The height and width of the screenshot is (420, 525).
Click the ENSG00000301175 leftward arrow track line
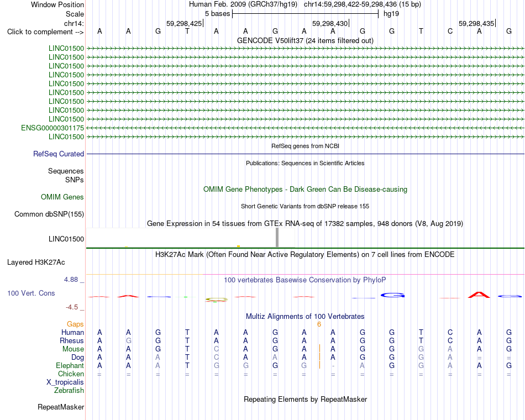(305, 128)
